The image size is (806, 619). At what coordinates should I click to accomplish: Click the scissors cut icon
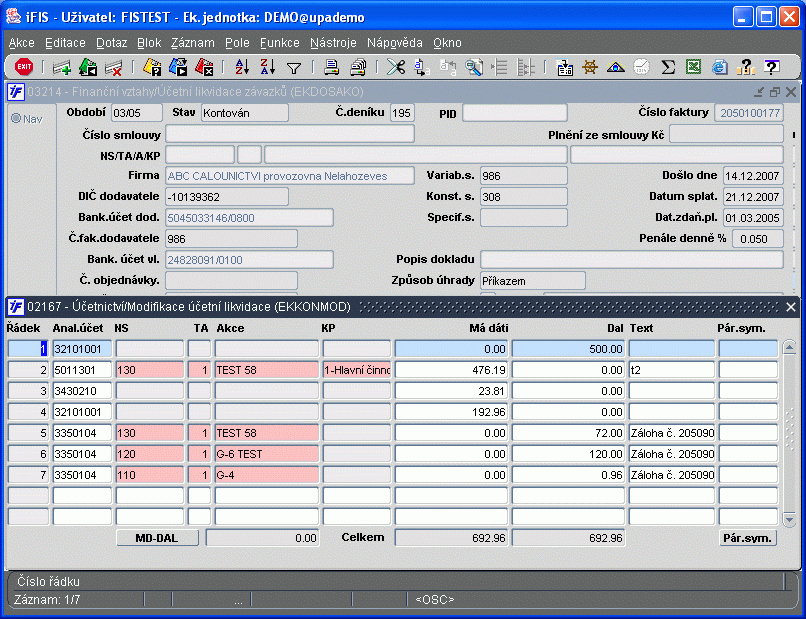point(396,67)
